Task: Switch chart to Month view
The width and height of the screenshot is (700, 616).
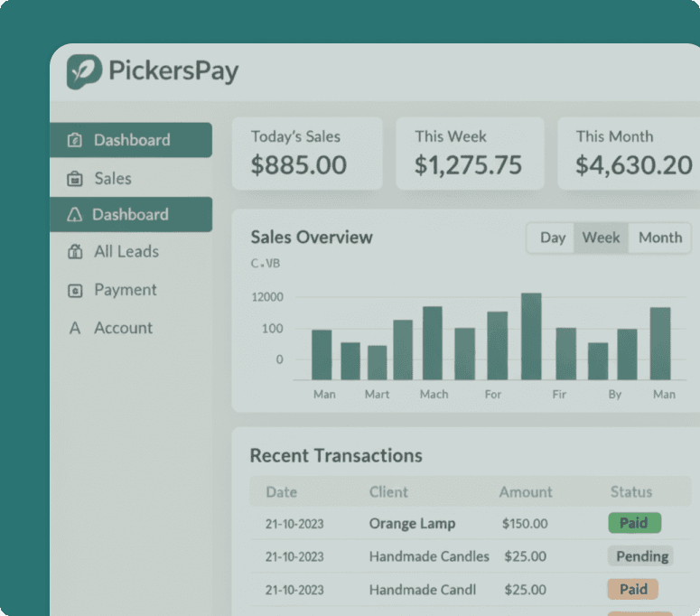Action: point(660,238)
